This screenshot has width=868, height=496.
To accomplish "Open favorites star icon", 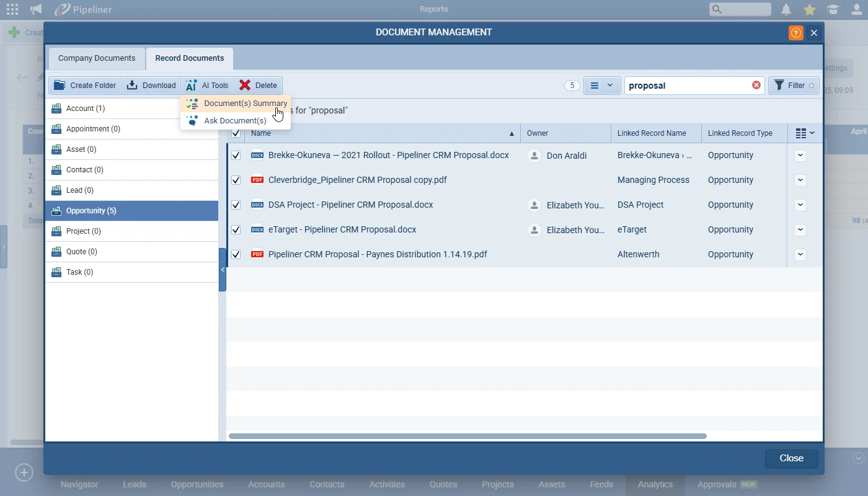I will [x=809, y=9].
